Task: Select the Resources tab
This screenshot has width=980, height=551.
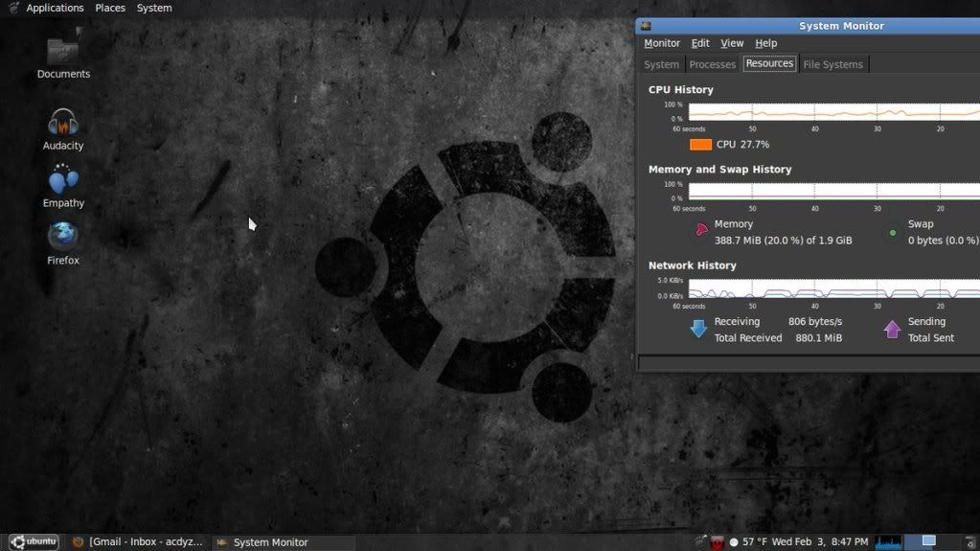Action: coord(769,64)
